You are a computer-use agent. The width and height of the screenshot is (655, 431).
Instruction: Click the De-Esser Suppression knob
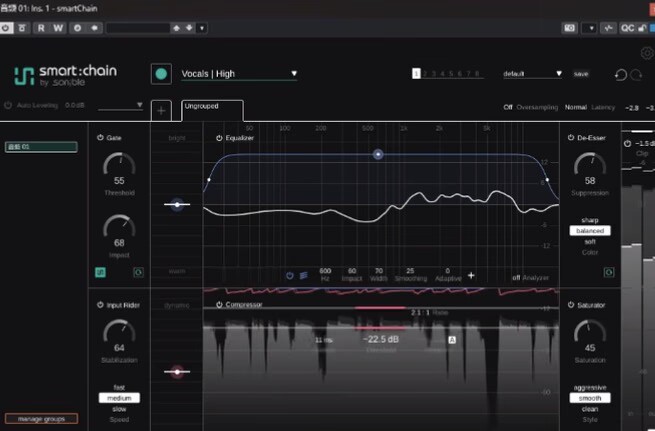[x=590, y=164]
